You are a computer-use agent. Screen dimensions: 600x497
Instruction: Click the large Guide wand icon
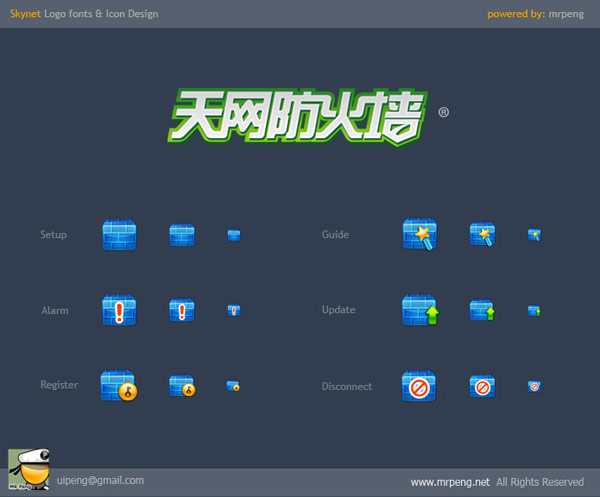[420, 234]
